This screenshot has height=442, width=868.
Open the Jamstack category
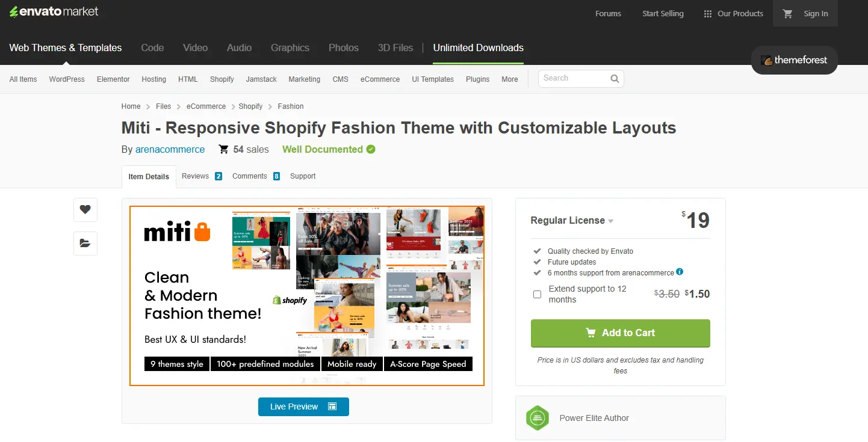pos(261,79)
